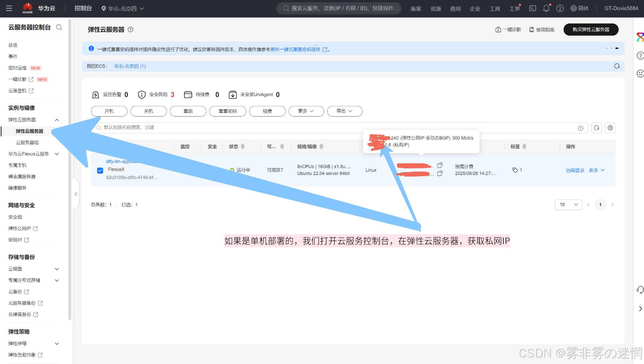Click 远程登录 link
The image size is (644, 364).
(x=575, y=170)
